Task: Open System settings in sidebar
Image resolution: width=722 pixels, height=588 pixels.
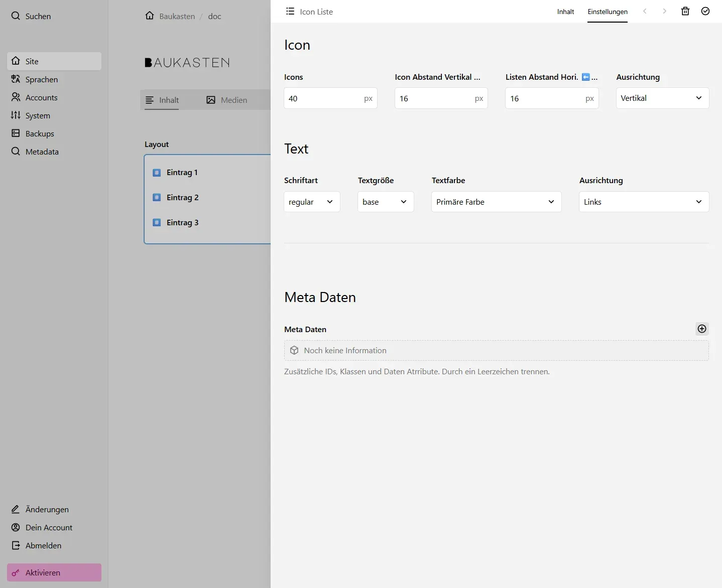Action: (x=37, y=115)
